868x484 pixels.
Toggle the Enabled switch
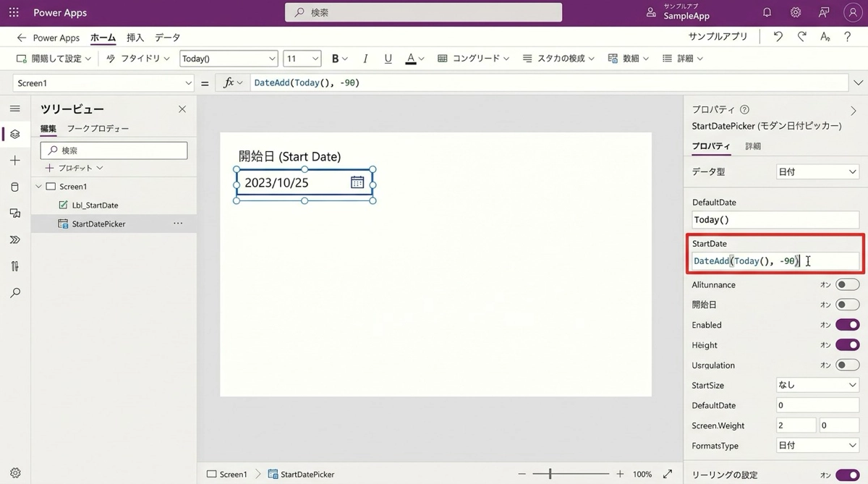[x=847, y=325]
